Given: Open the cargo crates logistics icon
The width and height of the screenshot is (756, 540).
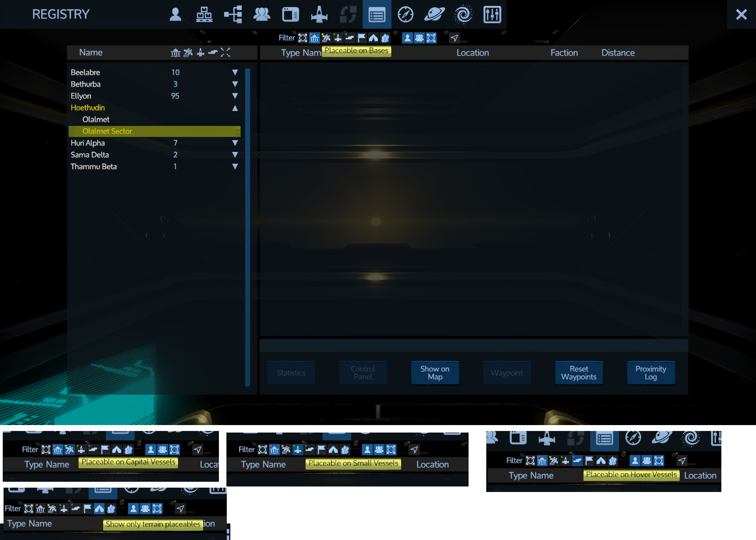Looking at the screenshot, I should 204,15.
